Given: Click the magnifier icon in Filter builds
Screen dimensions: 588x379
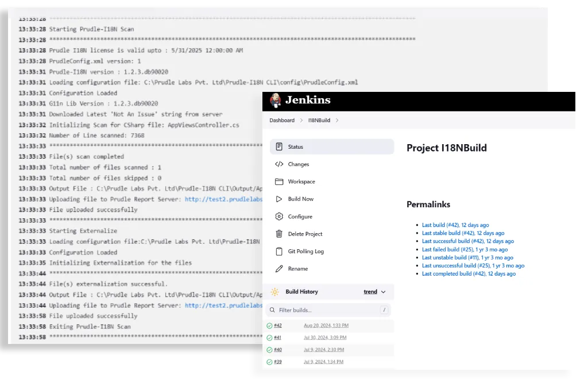Looking at the screenshot, I should [272, 310].
